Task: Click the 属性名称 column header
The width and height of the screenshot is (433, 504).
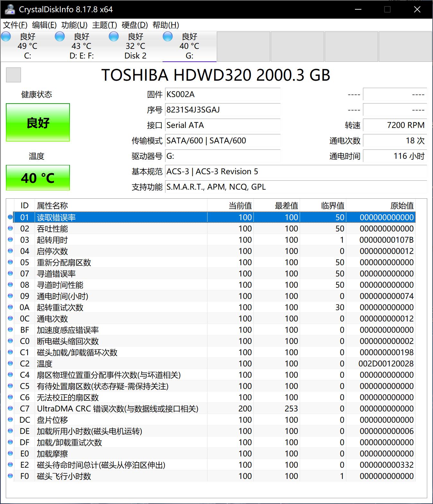Action: (121, 206)
